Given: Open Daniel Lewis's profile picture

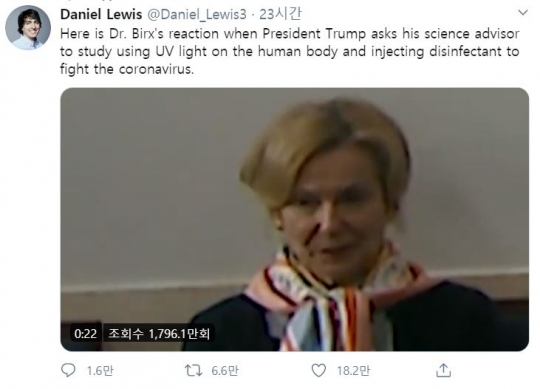Looking at the screenshot, I should coord(28,27).
